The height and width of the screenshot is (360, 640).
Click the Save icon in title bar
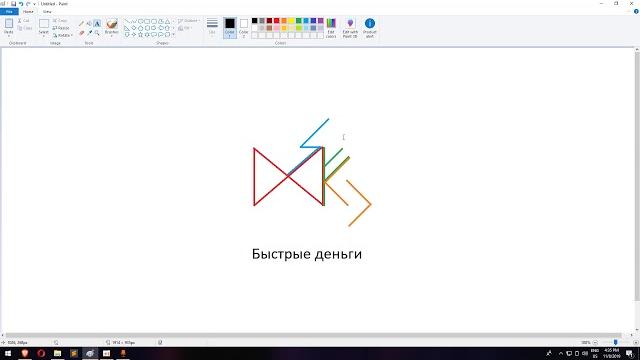tap(13, 4)
